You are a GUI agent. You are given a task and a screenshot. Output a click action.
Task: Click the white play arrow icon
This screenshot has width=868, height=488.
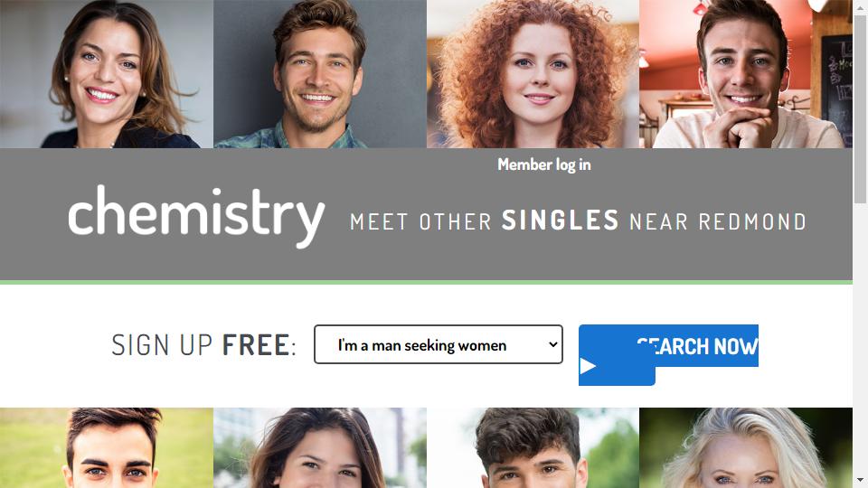coord(588,366)
